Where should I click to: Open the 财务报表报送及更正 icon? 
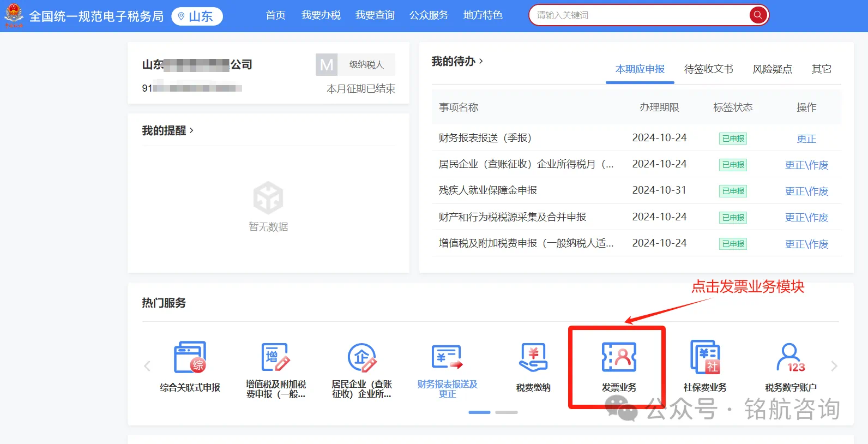(447, 358)
